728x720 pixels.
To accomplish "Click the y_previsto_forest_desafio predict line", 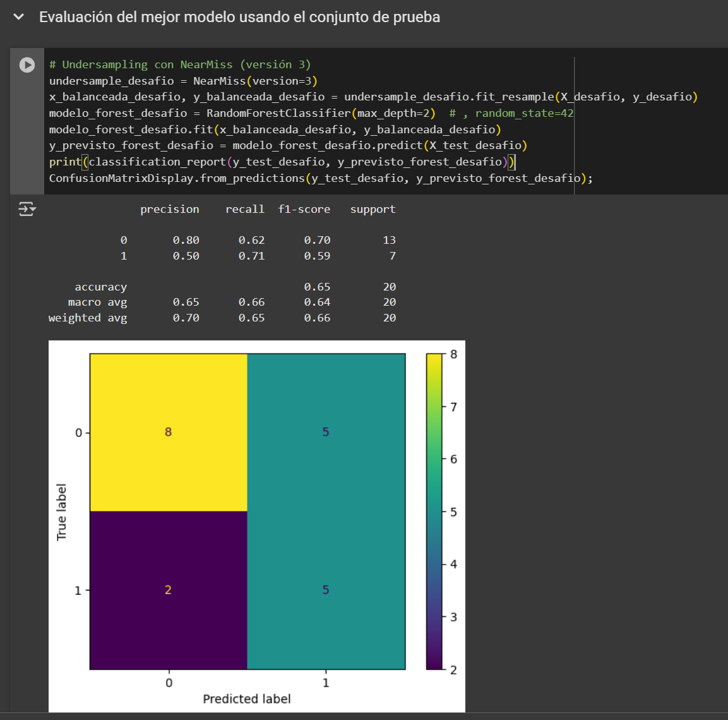I will (x=288, y=145).
